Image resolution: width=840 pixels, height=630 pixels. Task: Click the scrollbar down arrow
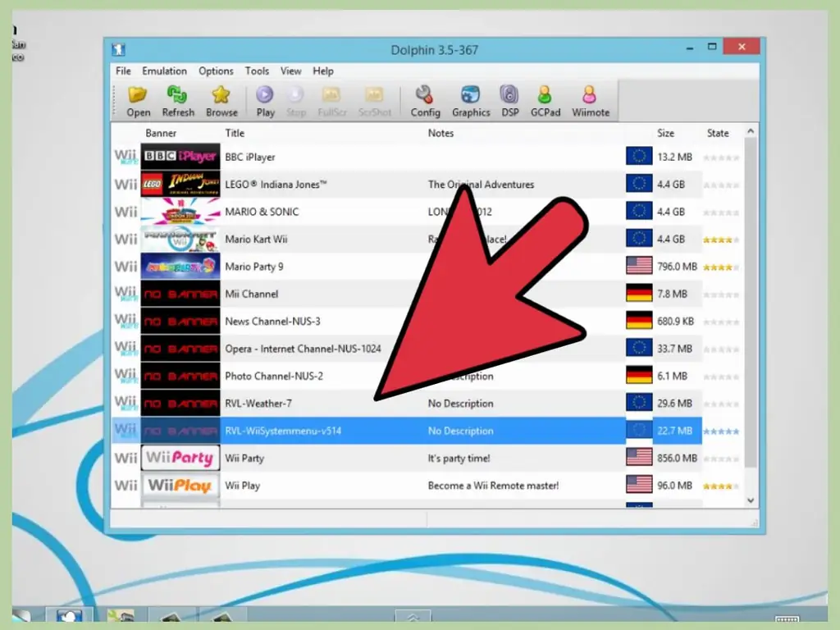point(751,500)
